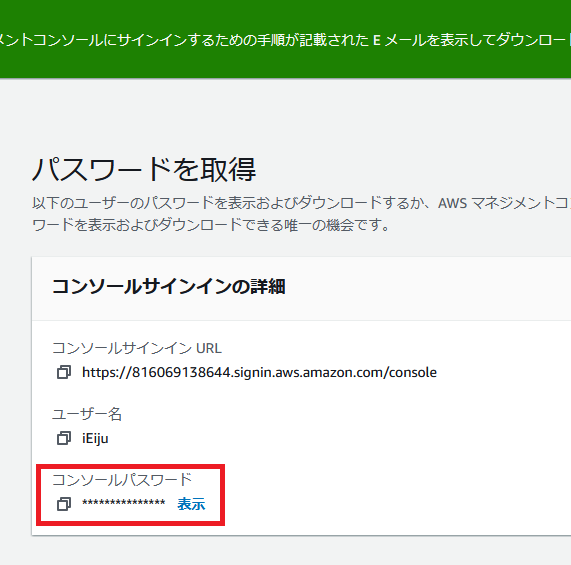Click 表示 to reveal the password
The image size is (571, 565).
pos(191,504)
